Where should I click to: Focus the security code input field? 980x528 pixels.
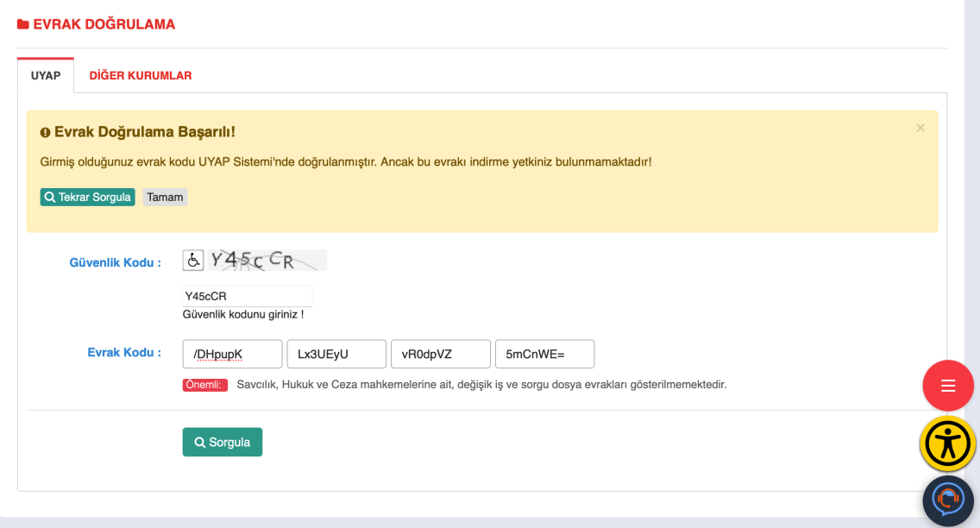[x=248, y=296]
